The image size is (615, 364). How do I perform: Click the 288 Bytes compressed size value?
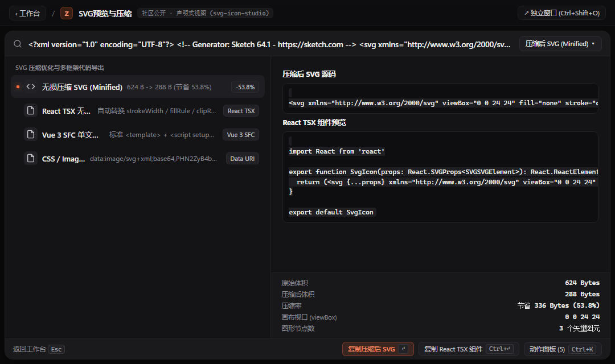coord(582,294)
